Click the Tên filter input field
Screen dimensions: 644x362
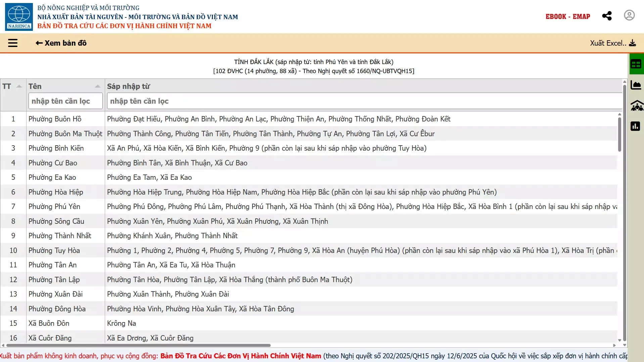tap(65, 101)
